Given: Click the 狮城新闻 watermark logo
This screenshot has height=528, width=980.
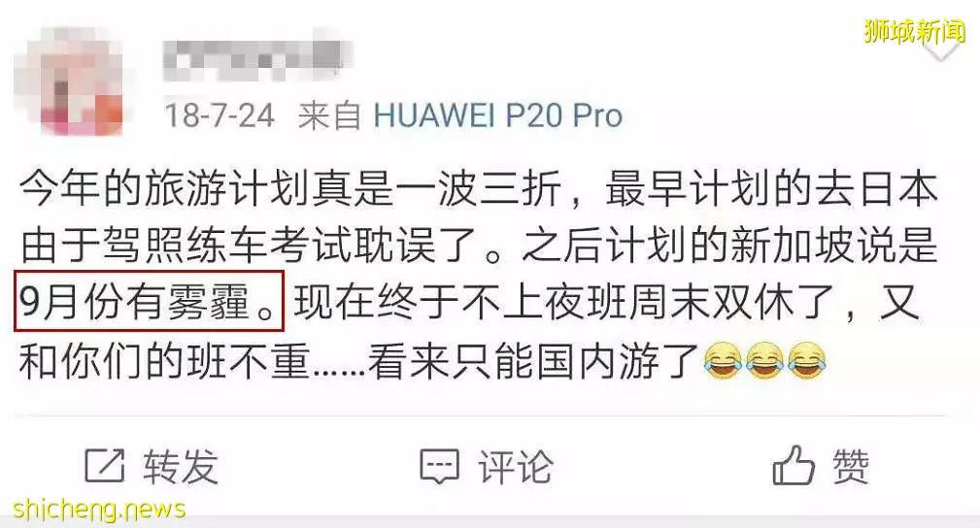Looking at the screenshot, I should point(914,31).
